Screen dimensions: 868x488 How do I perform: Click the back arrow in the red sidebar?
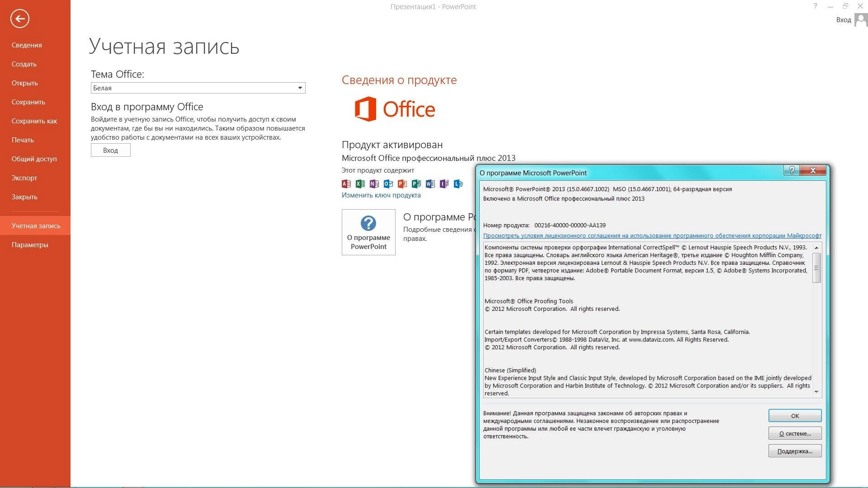click(x=19, y=19)
